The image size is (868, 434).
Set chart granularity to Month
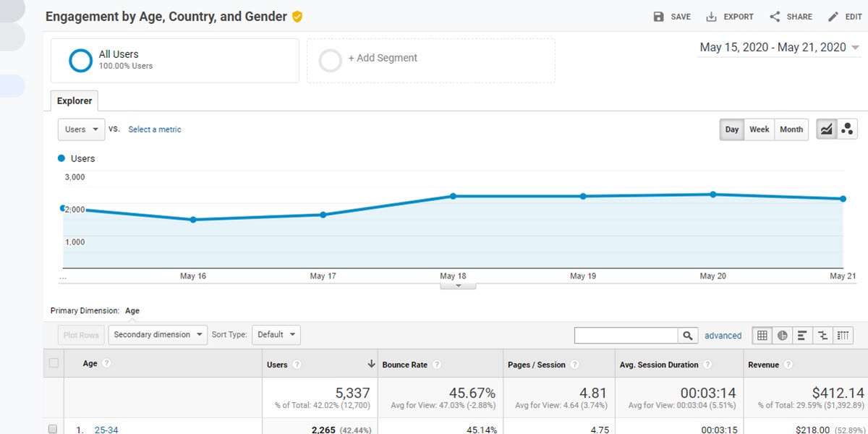click(x=791, y=129)
